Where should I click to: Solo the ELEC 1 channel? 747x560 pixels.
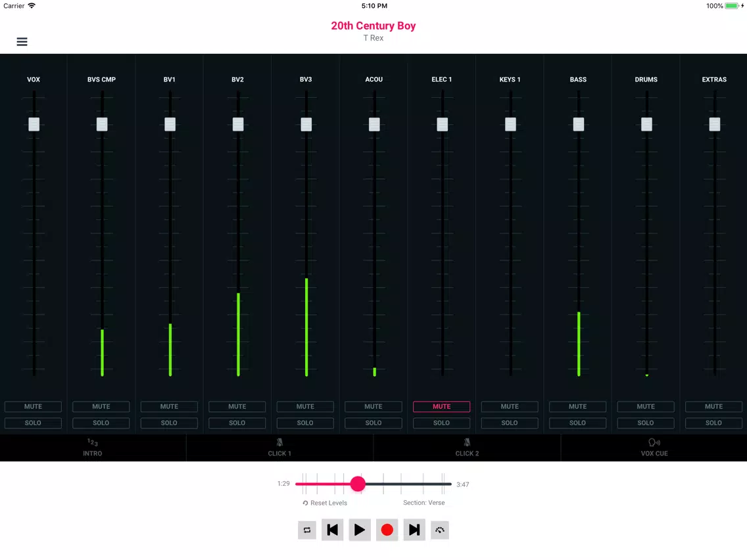click(x=442, y=423)
